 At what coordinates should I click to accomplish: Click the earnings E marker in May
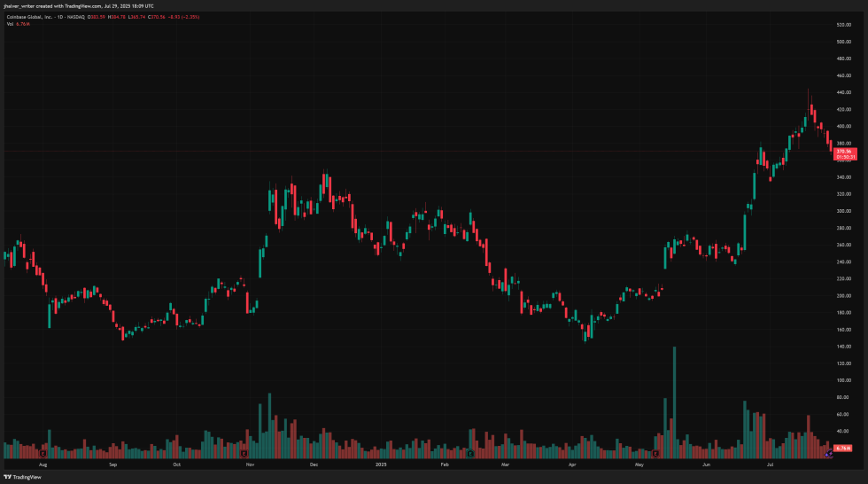coord(655,453)
